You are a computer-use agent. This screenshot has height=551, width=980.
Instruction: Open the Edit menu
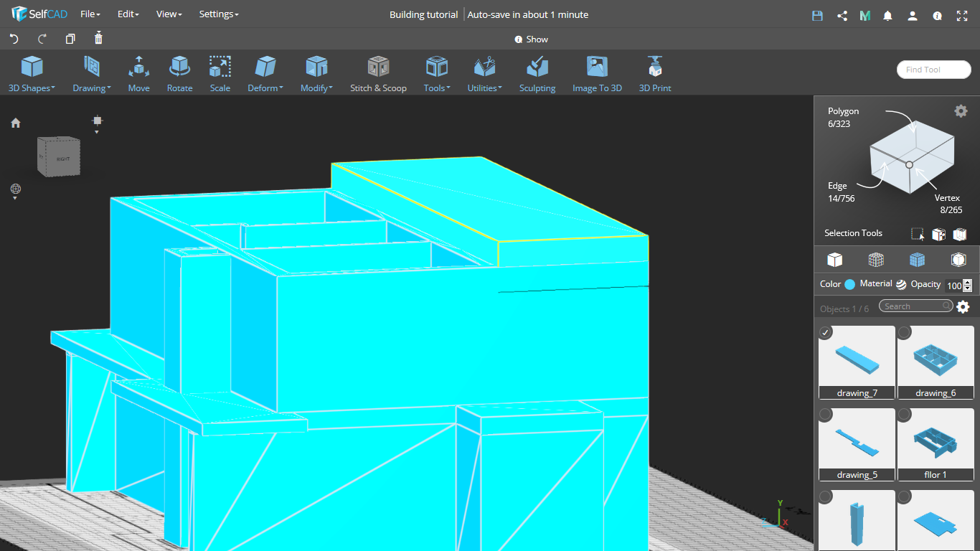pos(128,14)
